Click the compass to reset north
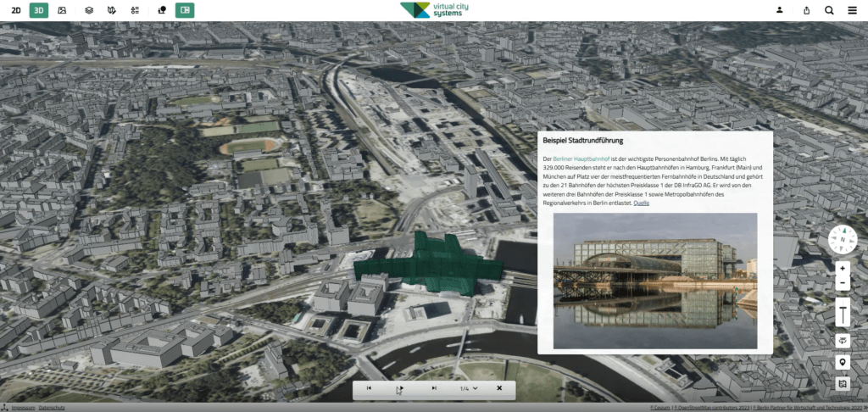 click(x=843, y=240)
